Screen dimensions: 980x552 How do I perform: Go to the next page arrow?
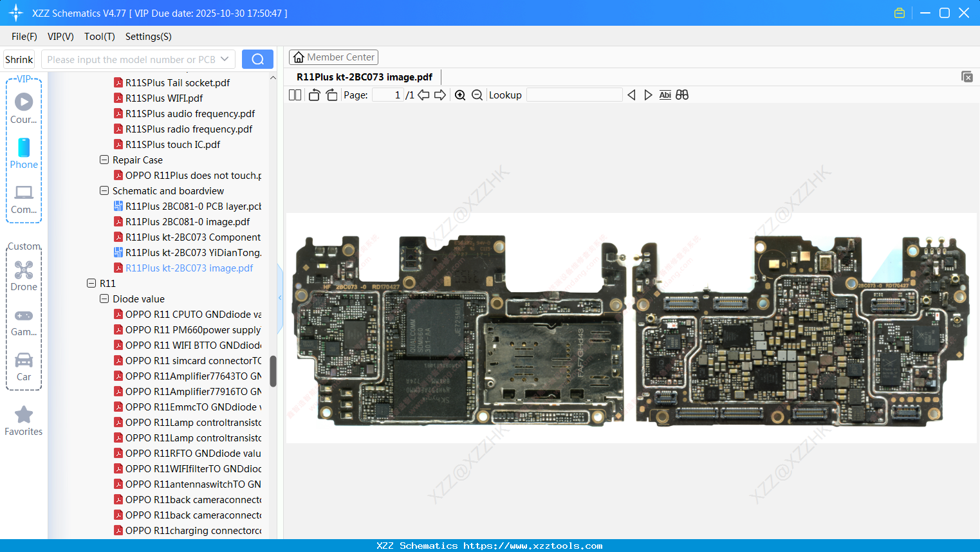pyautogui.click(x=440, y=95)
